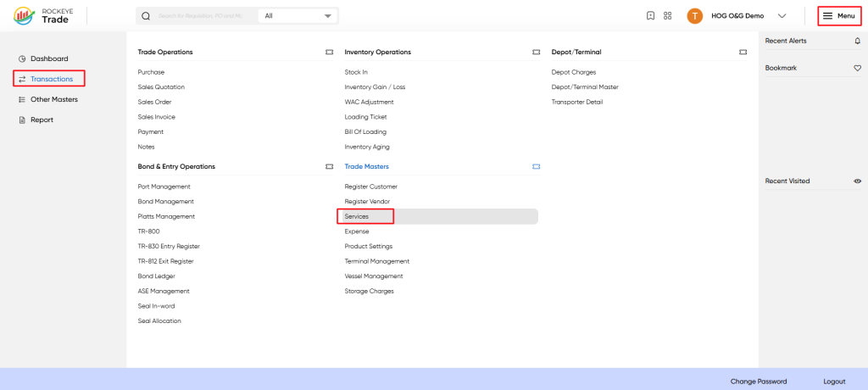Expand the HOG O&G Demo account chevron
Screen dimensions: 868x390
[x=782, y=16]
